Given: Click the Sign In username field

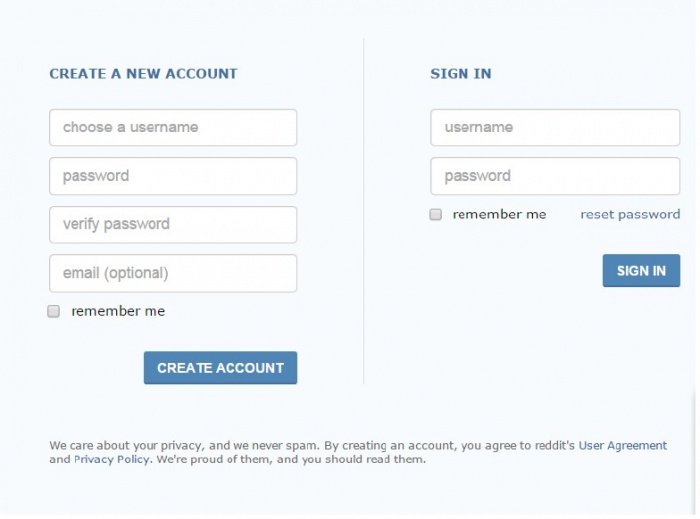Looking at the screenshot, I should tap(555, 128).
